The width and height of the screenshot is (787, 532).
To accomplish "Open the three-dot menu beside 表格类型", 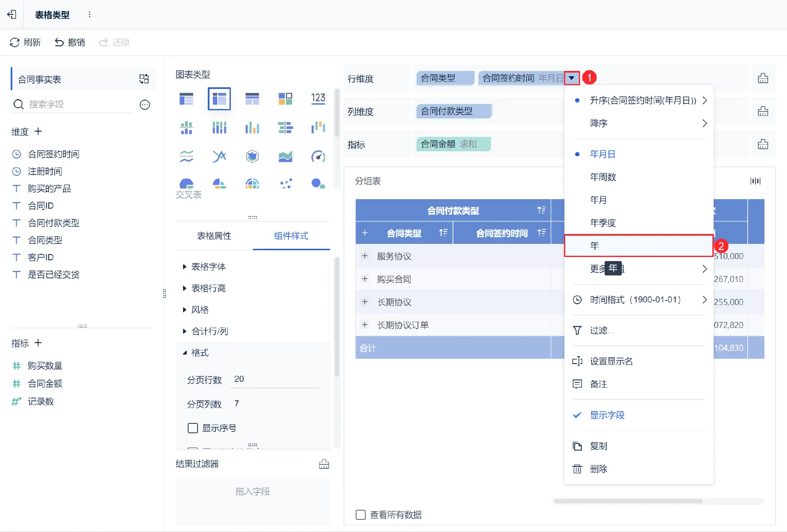I will 89,15.
